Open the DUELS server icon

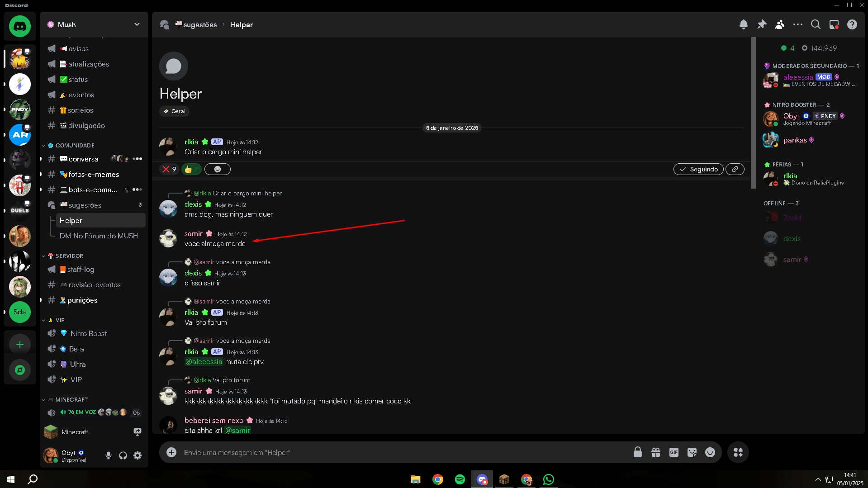(x=20, y=211)
